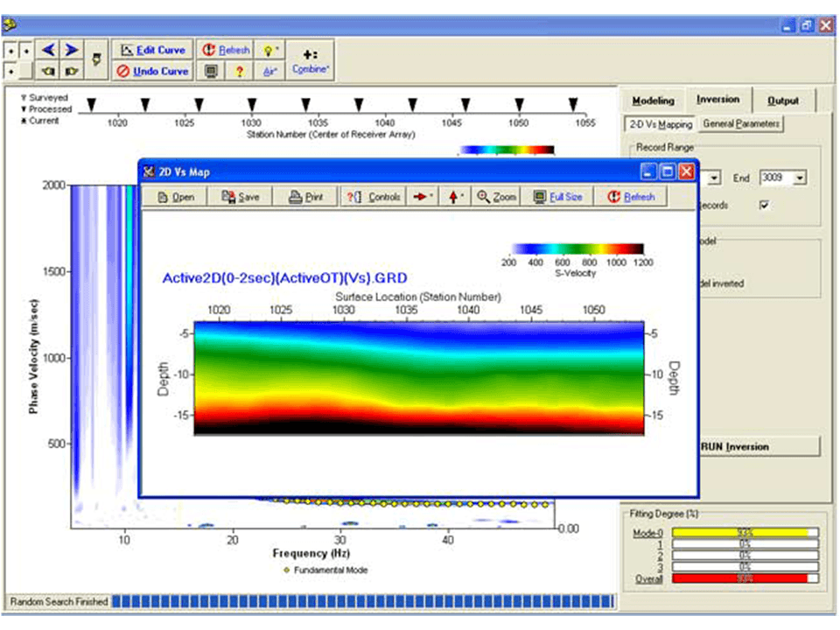Click the Random Search Finished progress bar
This screenshot has width=840, height=630.
point(363,601)
